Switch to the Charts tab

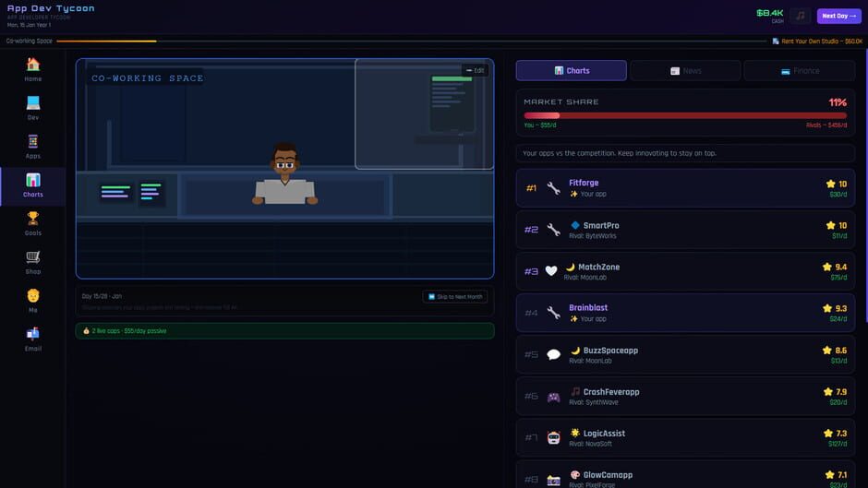pos(572,71)
